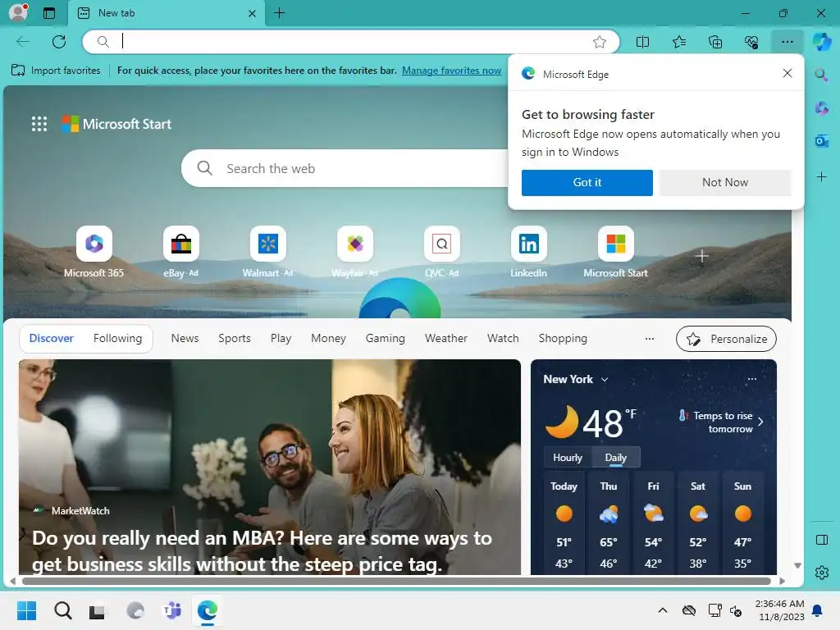Open the tab actions menu icon

pyautogui.click(x=48, y=13)
